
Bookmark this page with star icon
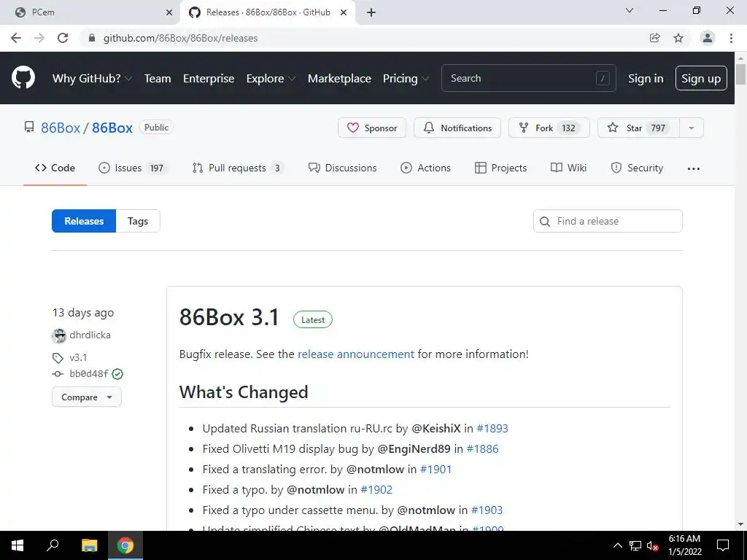[x=678, y=38]
